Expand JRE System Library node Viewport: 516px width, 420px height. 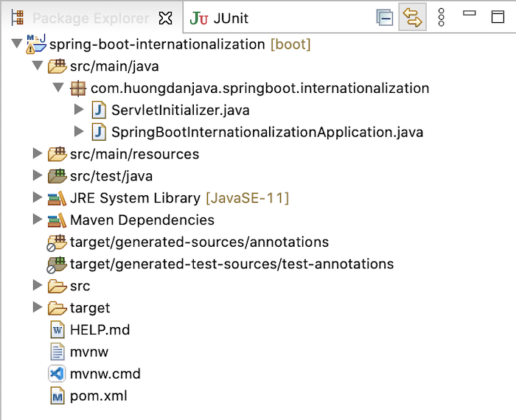coord(37,197)
